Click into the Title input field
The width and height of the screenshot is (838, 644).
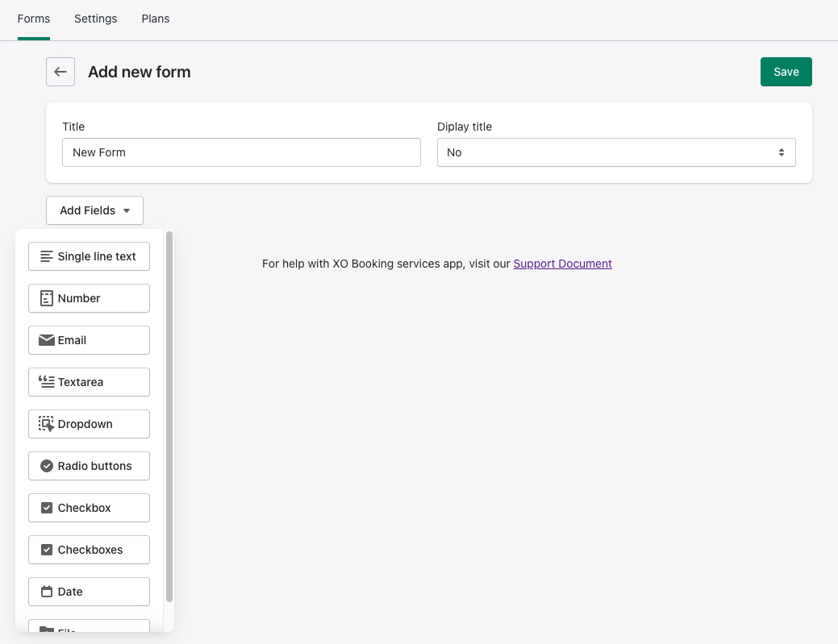pos(241,152)
